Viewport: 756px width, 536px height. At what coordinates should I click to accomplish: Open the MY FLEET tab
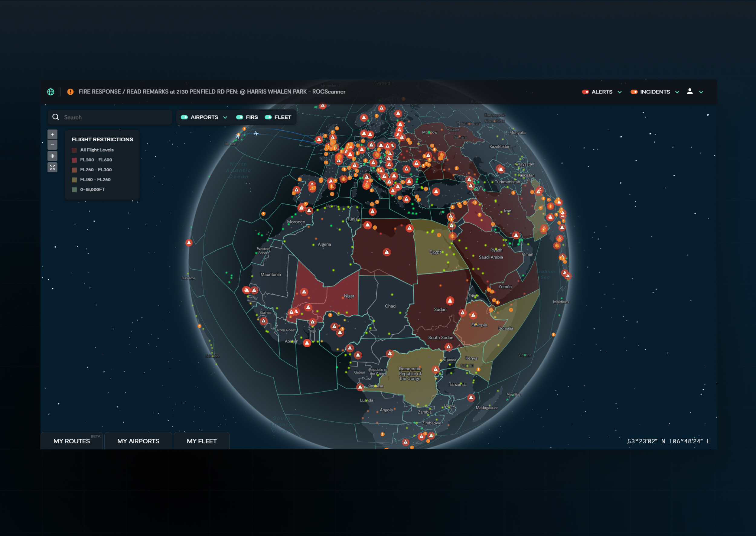pos(201,441)
